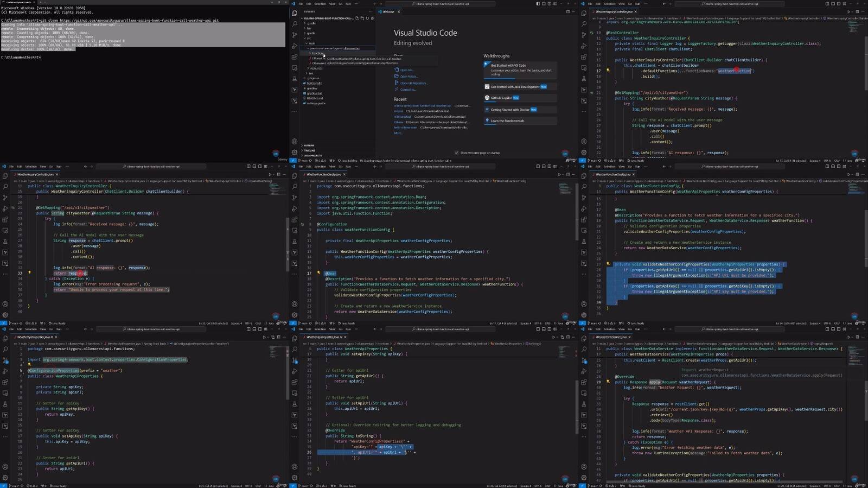This screenshot has height=488, width=868.
Task: Open Run and Debug in Welcome window
Action: click(x=295, y=46)
